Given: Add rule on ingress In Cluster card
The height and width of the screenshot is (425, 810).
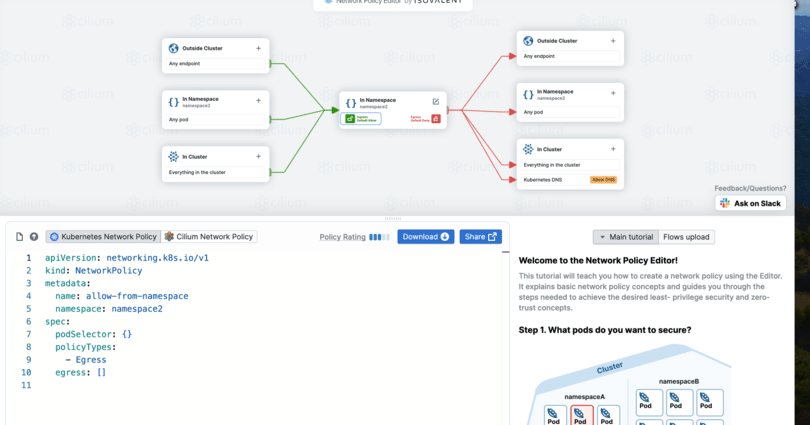Looking at the screenshot, I should (258, 156).
